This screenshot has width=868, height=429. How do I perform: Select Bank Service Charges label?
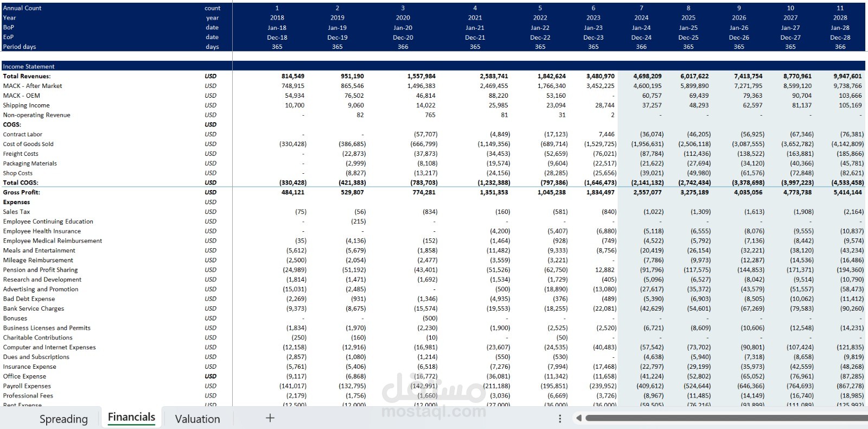(x=34, y=308)
